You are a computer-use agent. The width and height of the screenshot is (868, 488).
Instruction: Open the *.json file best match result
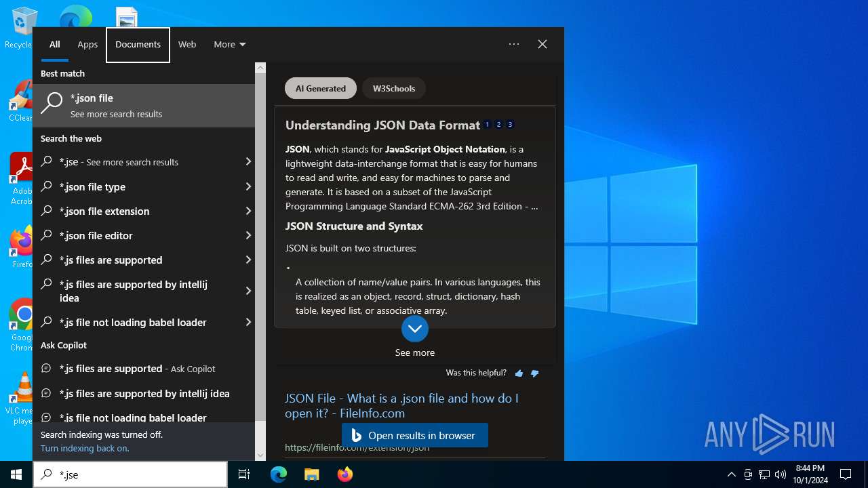(144, 106)
